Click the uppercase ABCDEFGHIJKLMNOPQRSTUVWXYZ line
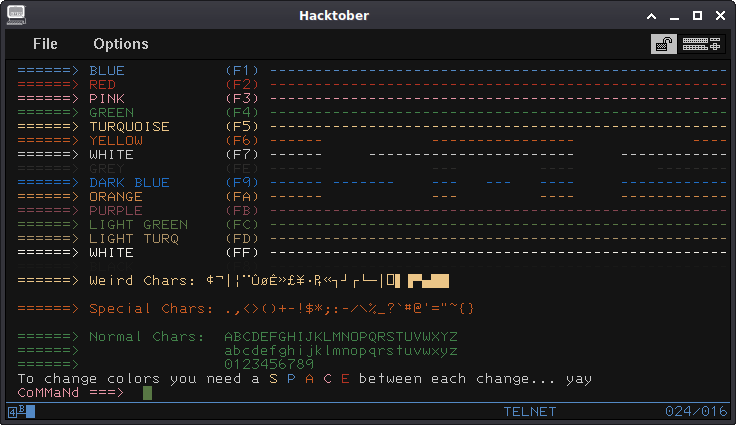 (x=341, y=337)
